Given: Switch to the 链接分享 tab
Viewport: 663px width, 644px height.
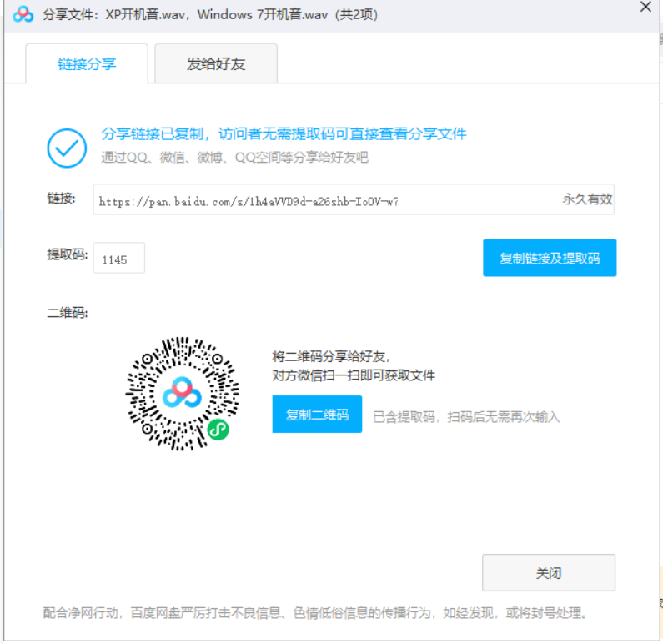Looking at the screenshot, I should 87,64.
